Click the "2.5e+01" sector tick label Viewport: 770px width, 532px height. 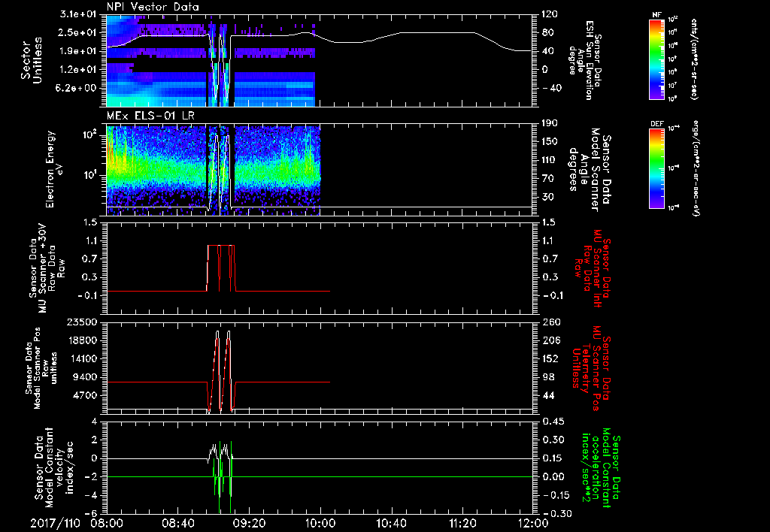tap(79, 32)
